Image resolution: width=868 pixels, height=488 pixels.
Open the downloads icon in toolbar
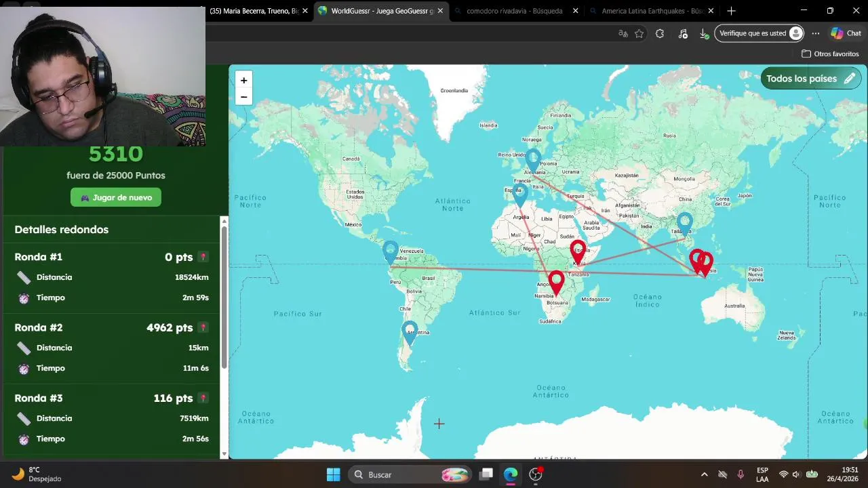704,33
